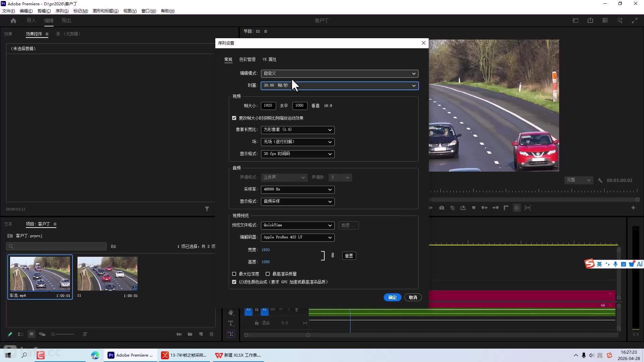Switch to the Import workspace tab
644x362 pixels.
[31, 20]
